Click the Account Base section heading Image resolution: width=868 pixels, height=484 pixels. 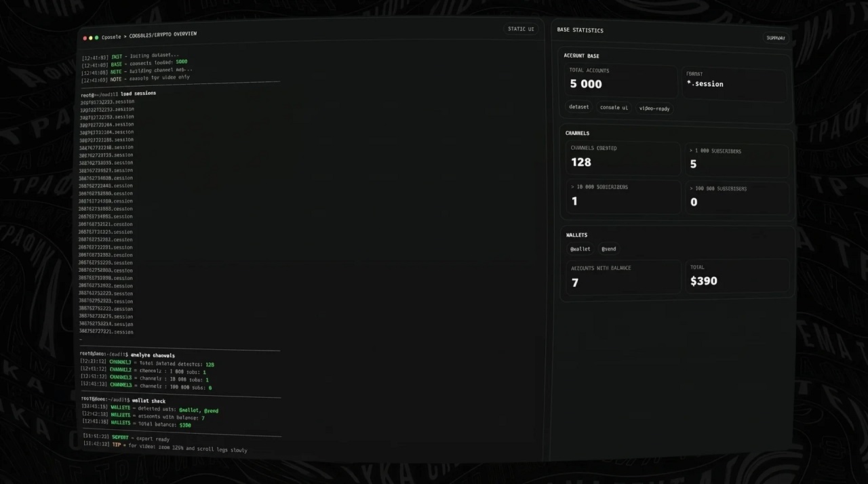(581, 56)
